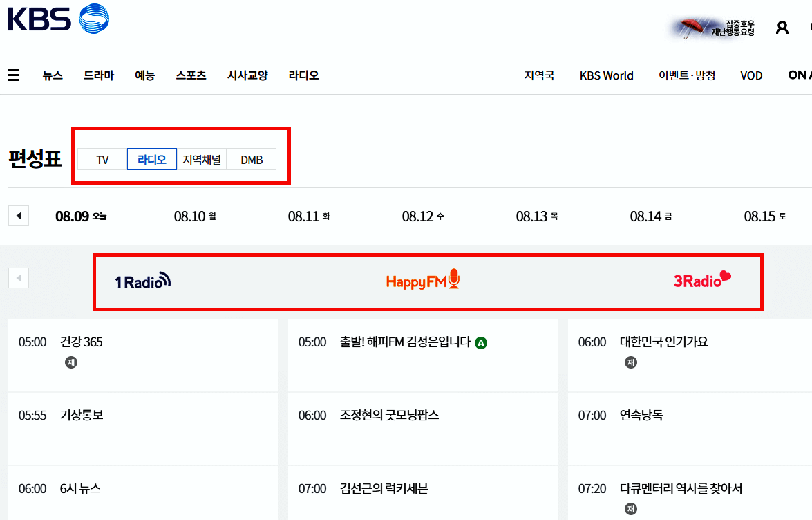Open the KBS World link
The width and height of the screenshot is (812, 520).
607,75
